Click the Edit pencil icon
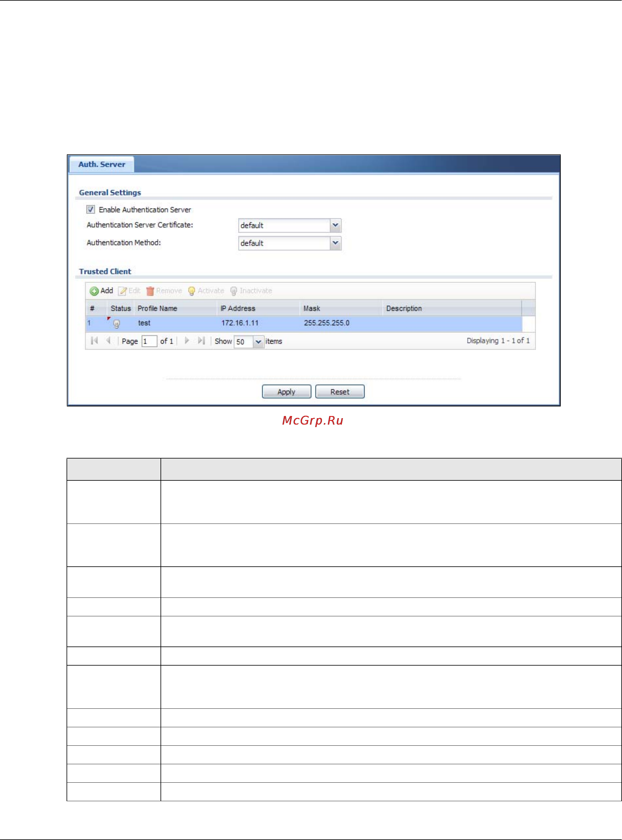 tap(122, 291)
